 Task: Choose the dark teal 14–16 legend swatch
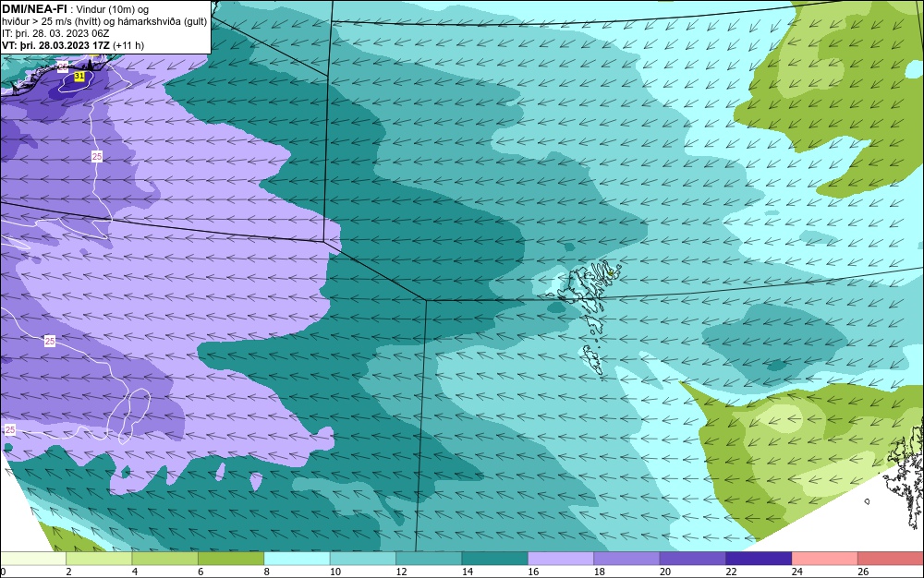(x=495, y=559)
